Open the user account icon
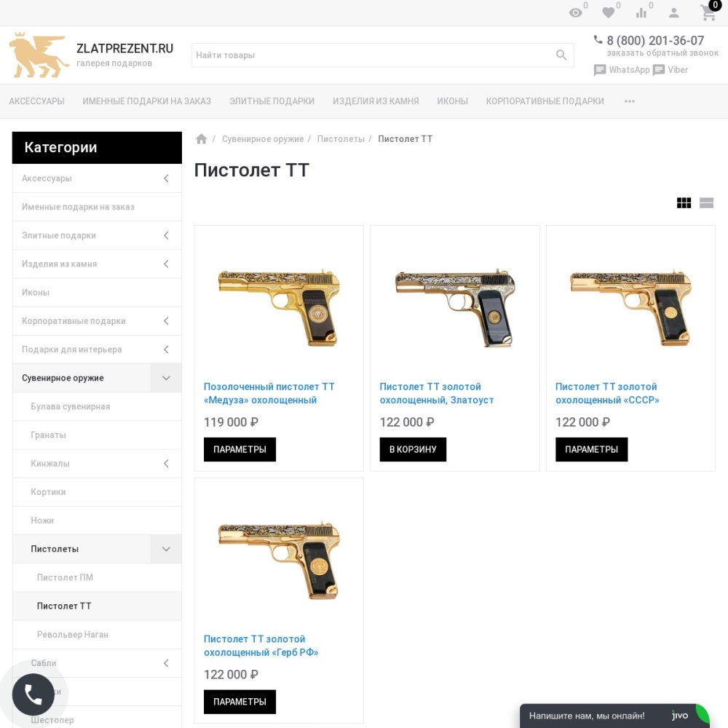The height and width of the screenshot is (728, 728). [673, 13]
